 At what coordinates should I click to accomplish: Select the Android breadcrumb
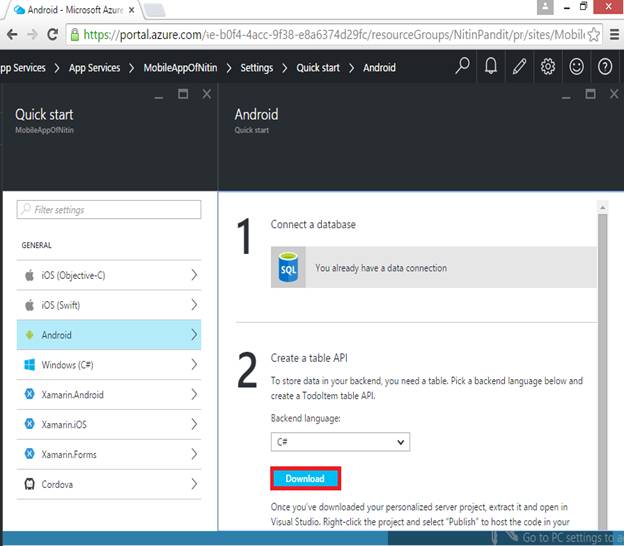(379, 68)
